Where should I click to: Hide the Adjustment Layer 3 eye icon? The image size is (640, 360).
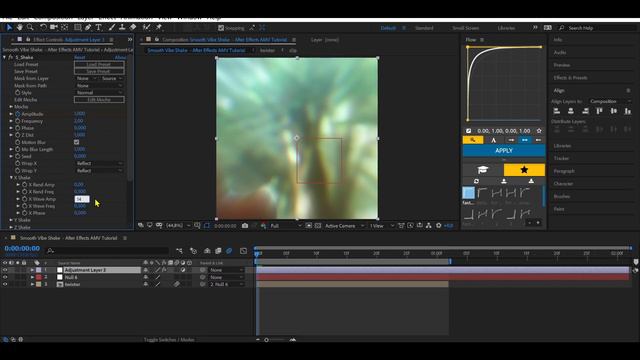5,270
